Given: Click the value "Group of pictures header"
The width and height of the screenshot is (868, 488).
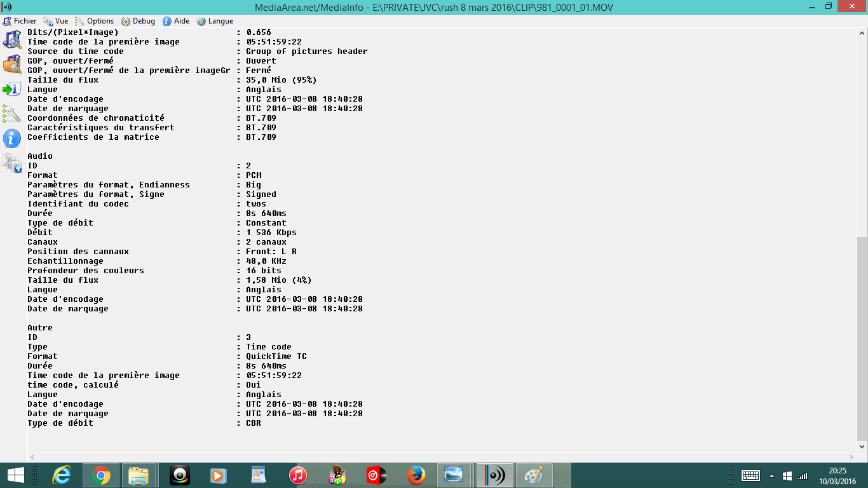Looking at the screenshot, I should (307, 51).
